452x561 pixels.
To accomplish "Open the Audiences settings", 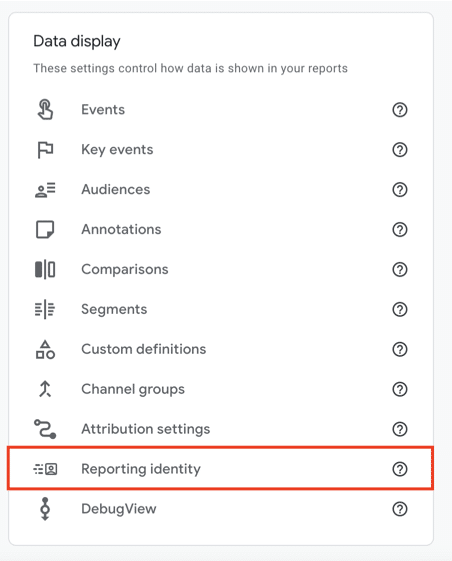I will coord(220,190).
